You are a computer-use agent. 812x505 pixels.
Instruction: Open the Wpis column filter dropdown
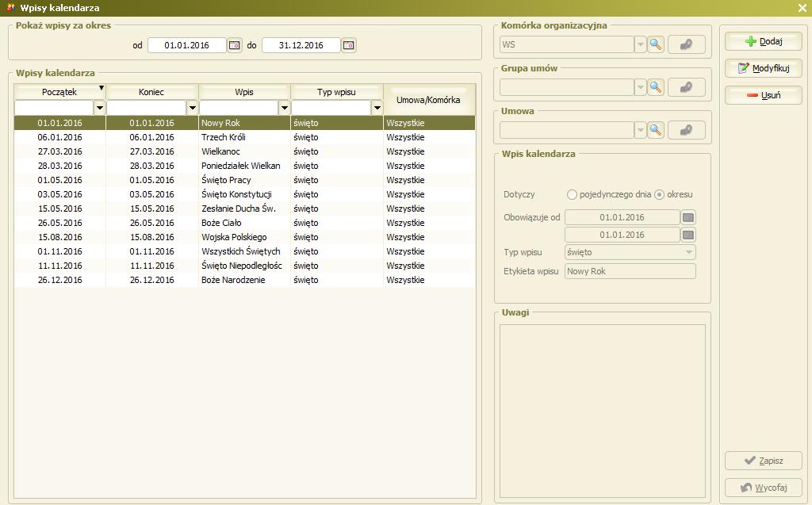(x=285, y=108)
